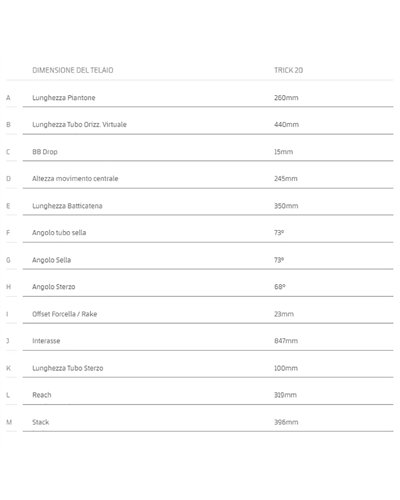Click the Angolo tubo sella label
The width and height of the screenshot is (400, 500).
pyautogui.click(x=59, y=233)
